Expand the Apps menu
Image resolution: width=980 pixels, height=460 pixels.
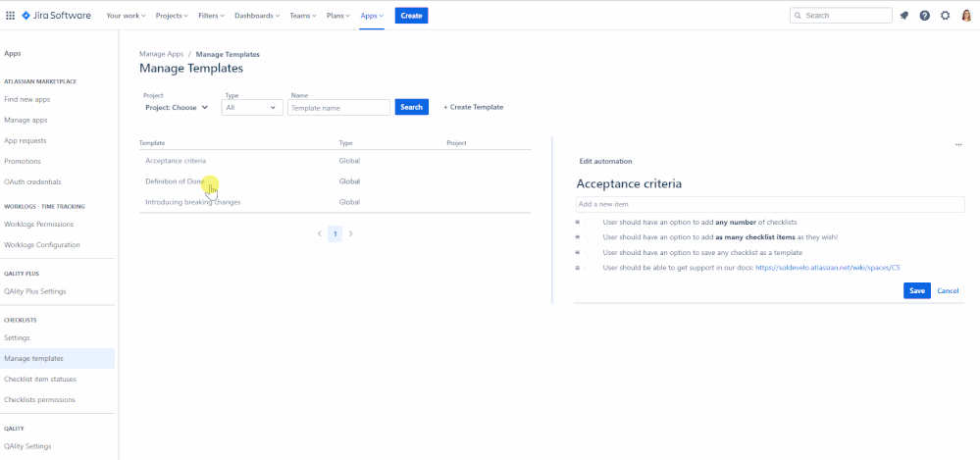pos(372,16)
